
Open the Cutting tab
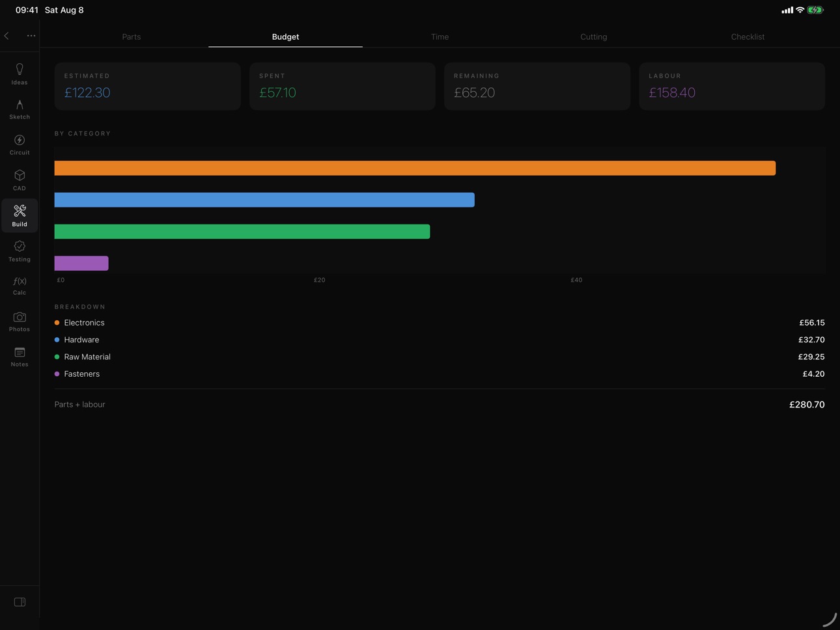click(594, 36)
